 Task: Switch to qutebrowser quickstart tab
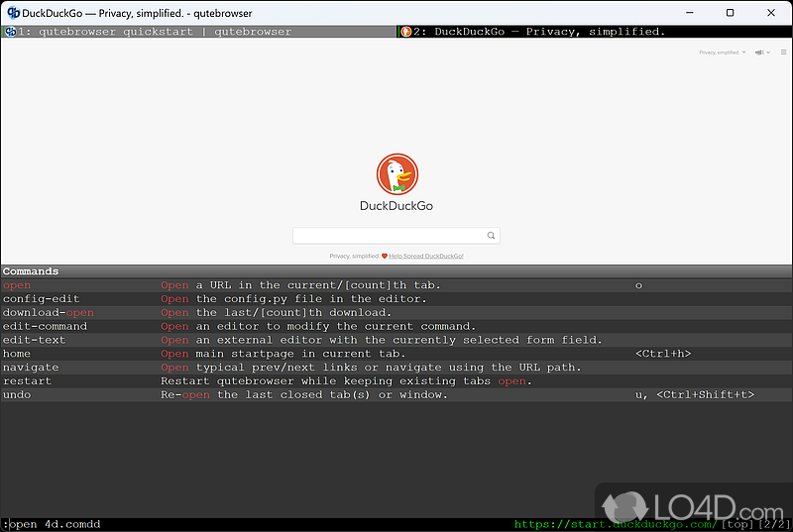(x=199, y=32)
